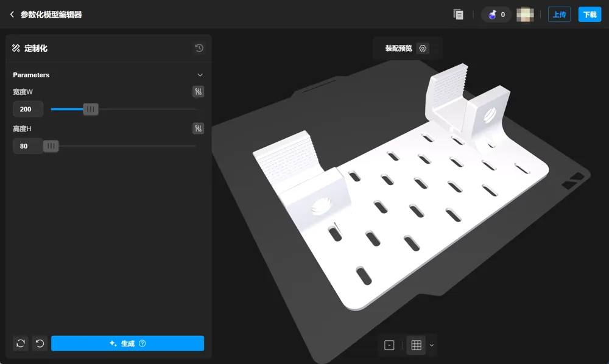The image size is (609, 364).
Task: Click the Parameters section title
Action: (x=31, y=75)
